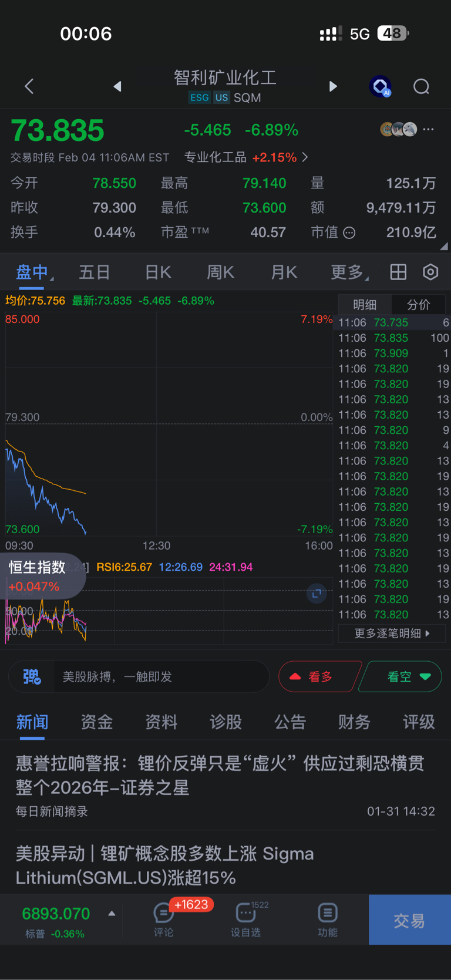Tap the ESG tag badge
Image resolution: width=451 pixels, height=980 pixels.
(x=199, y=97)
